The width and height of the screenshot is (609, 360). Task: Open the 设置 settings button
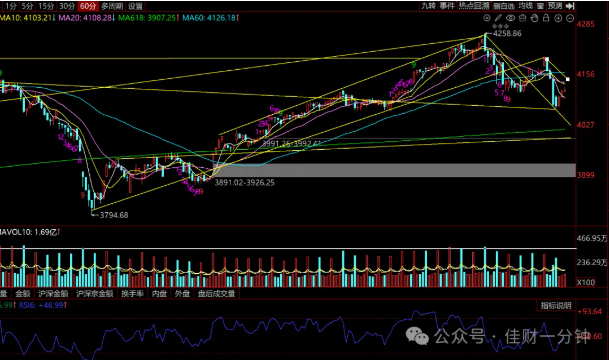point(136,6)
